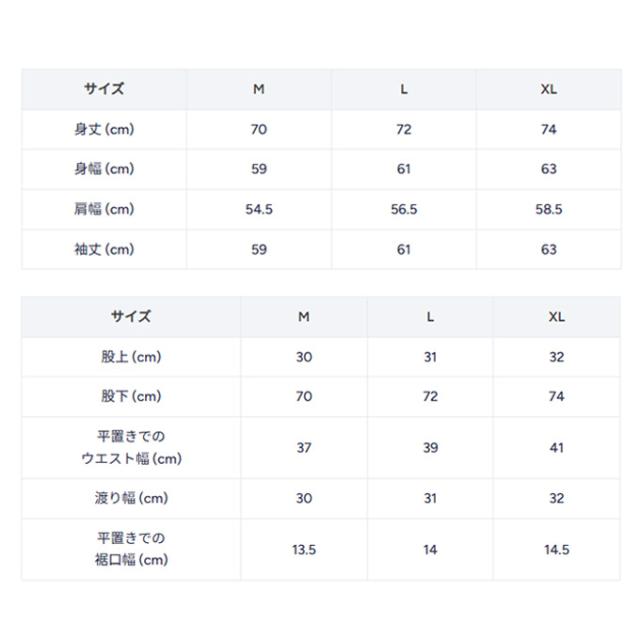The image size is (640, 640).
Task: Select the 袖丈 (cm) row label
Action: pyautogui.click(x=104, y=249)
